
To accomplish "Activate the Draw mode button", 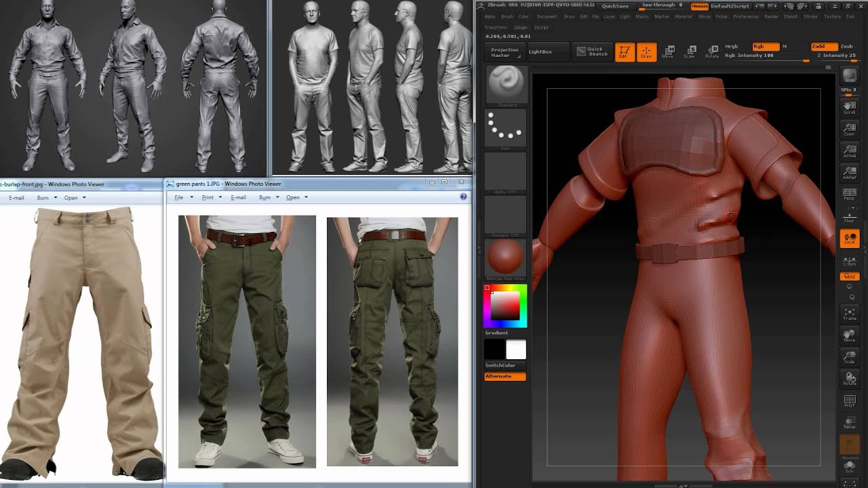I will tap(646, 52).
